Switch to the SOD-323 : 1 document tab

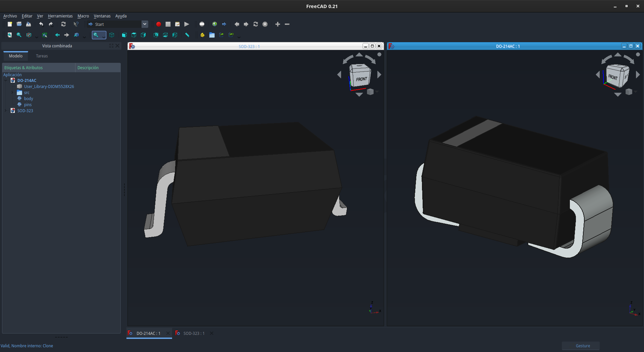(194, 334)
